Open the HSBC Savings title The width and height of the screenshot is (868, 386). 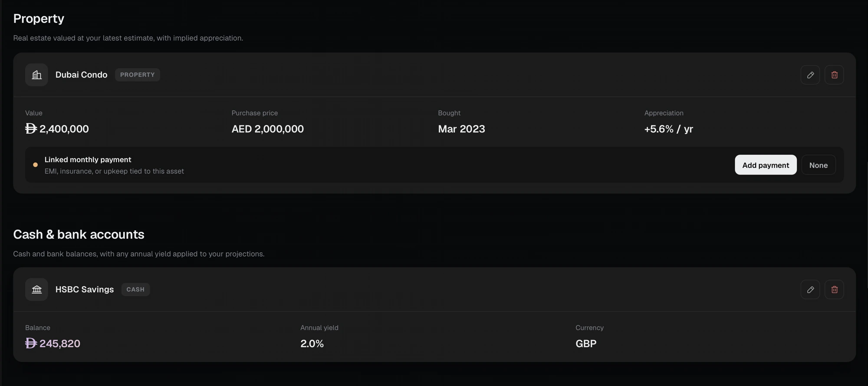85,290
